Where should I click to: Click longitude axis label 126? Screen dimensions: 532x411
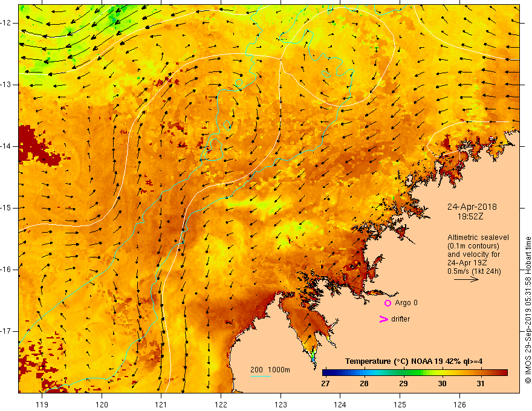459,404
